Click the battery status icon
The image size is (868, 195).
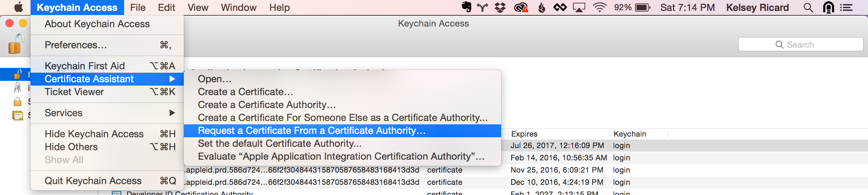(643, 7)
